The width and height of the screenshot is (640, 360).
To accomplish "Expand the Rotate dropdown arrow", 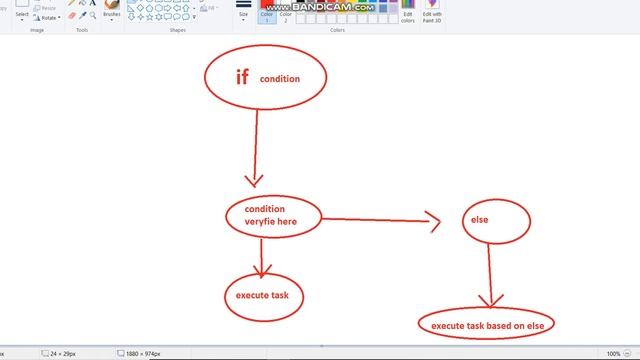I will coord(59,18).
